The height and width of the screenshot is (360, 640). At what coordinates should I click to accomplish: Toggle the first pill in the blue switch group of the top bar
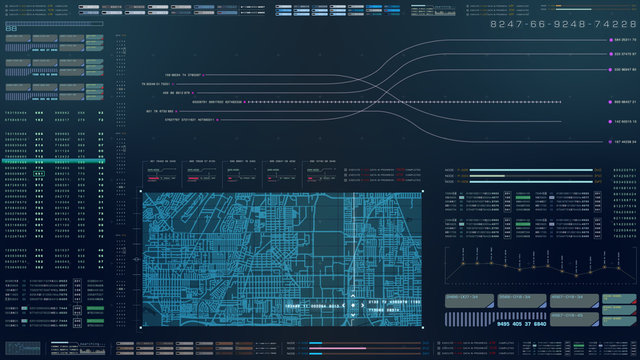tap(283, 7)
